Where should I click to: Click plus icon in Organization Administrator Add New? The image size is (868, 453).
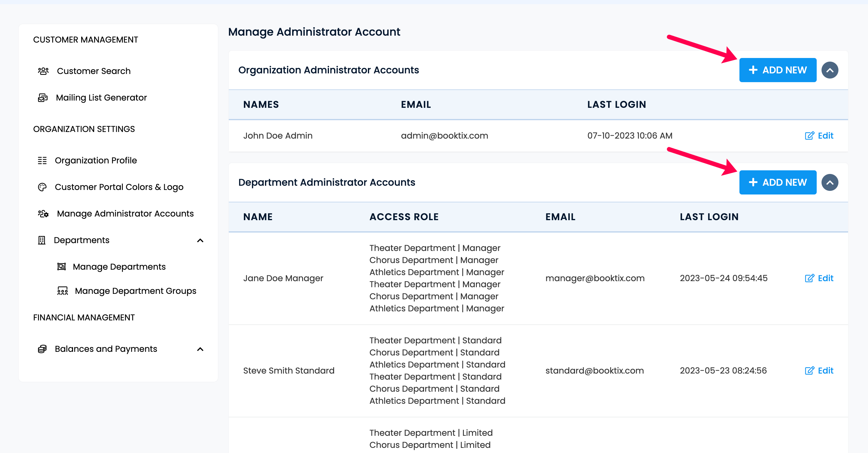[753, 70]
